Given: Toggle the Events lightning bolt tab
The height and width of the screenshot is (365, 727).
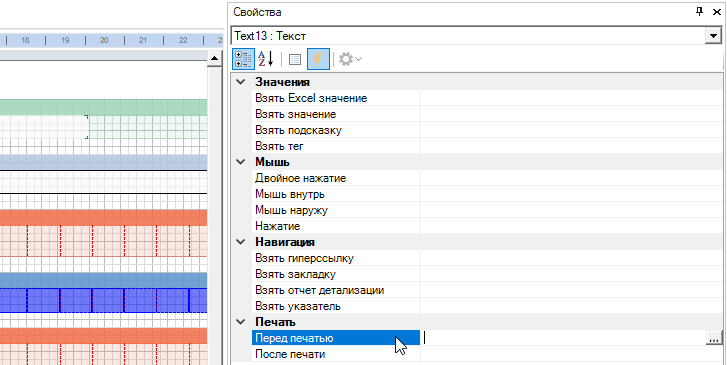Looking at the screenshot, I should (x=318, y=59).
